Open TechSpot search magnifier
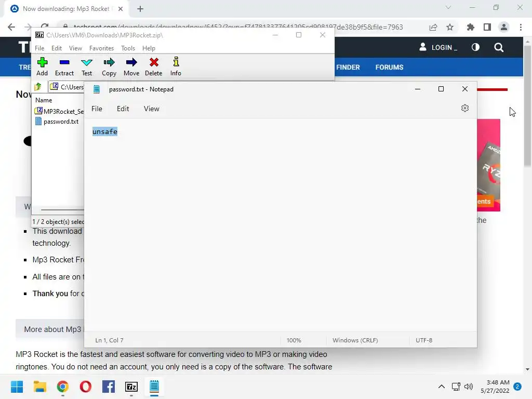Screen dimensions: 532x399 point(499,47)
